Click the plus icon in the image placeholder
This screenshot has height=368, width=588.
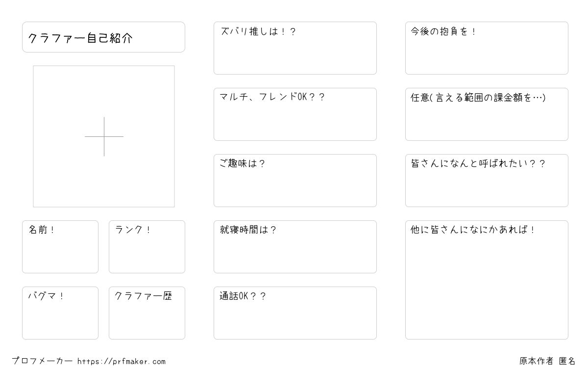tap(104, 136)
